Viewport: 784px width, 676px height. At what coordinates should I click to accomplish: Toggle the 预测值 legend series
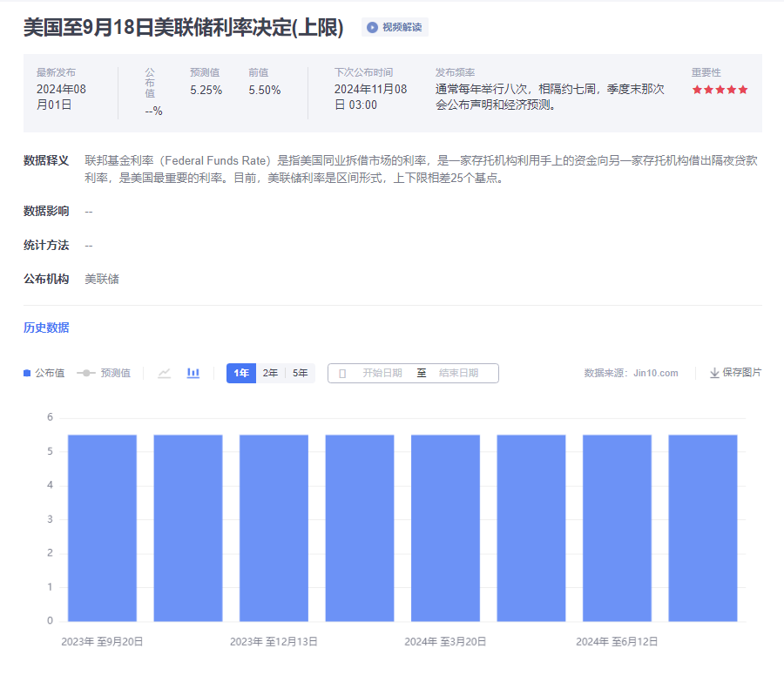[104, 373]
